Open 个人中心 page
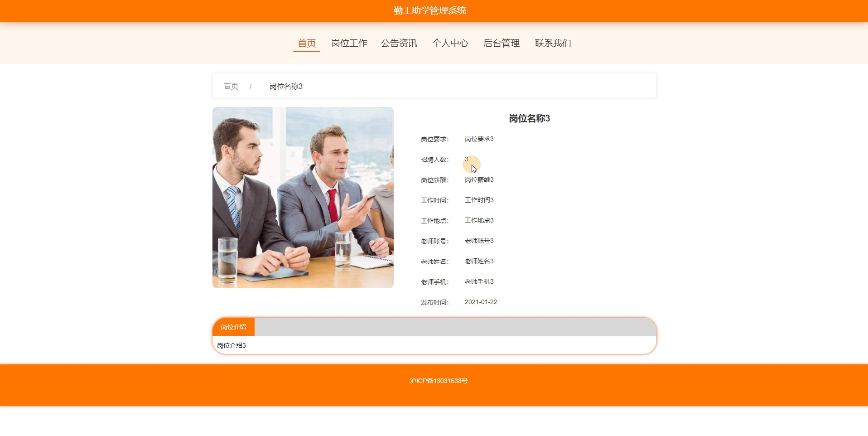This screenshot has width=868, height=436. pos(450,43)
